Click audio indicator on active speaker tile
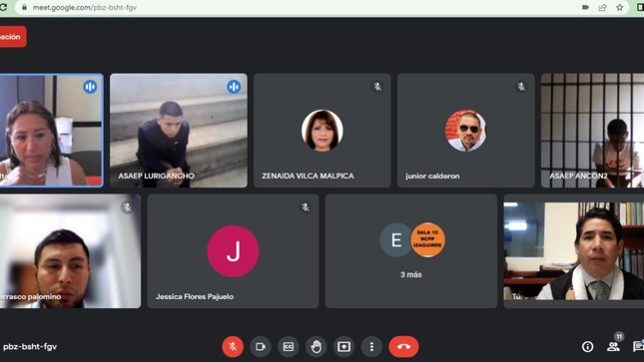This screenshot has height=362, width=644. 90,87
